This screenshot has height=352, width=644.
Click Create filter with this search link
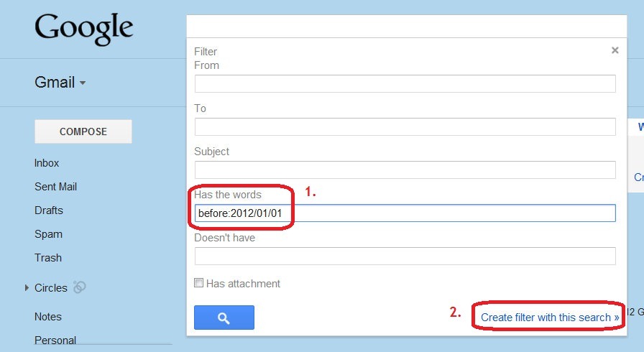(550, 317)
